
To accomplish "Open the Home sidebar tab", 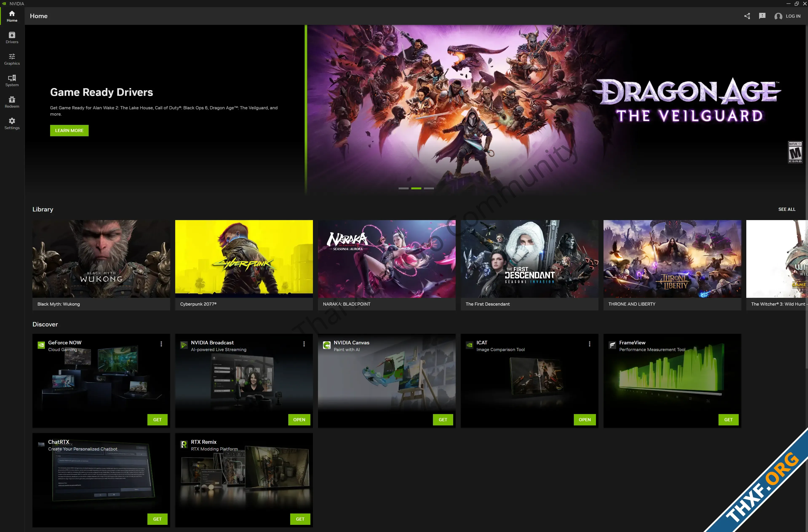I will [12, 16].
